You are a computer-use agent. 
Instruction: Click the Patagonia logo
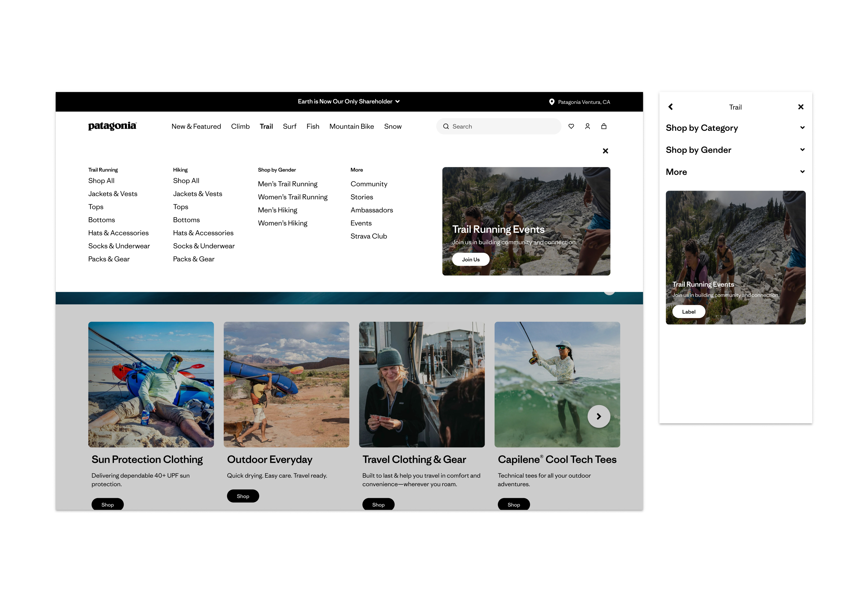tap(112, 126)
